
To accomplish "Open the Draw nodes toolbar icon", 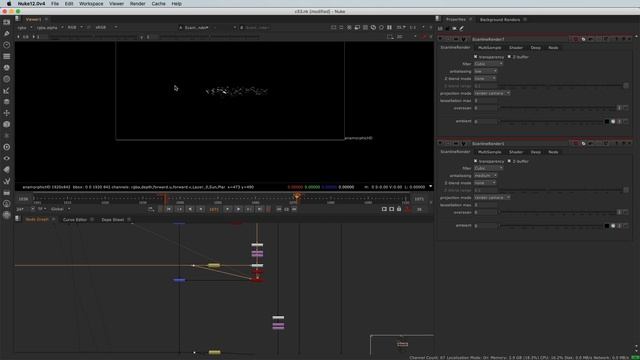I will (x=7, y=33).
